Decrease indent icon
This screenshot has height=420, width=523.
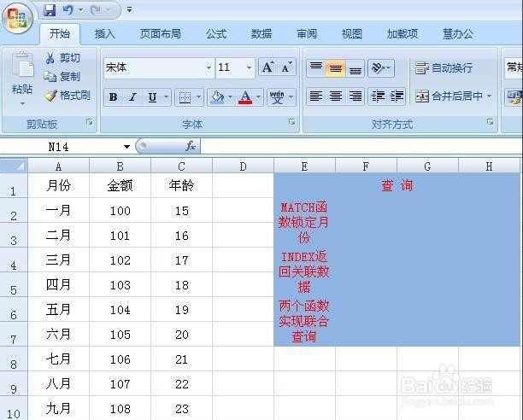coord(378,96)
